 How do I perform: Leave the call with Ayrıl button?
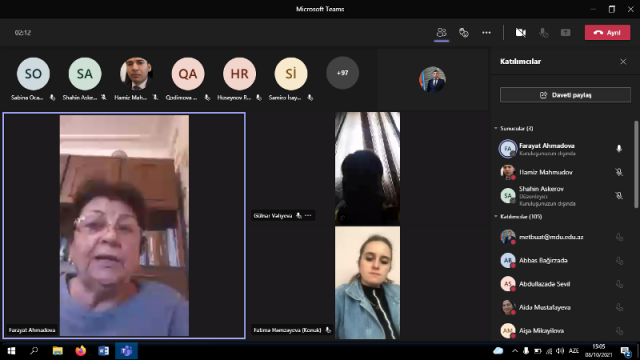point(607,33)
